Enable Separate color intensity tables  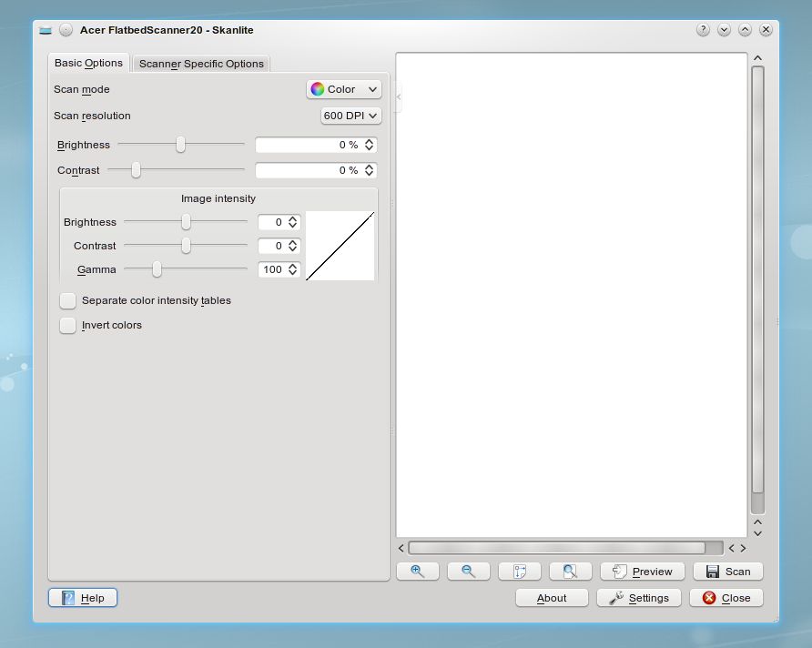[x=68, y=300]
